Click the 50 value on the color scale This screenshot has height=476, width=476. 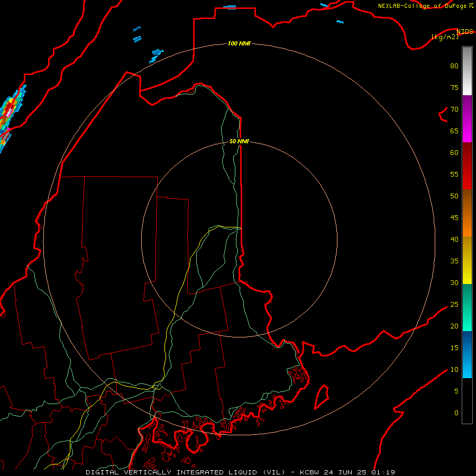click(x=454, y=196)
